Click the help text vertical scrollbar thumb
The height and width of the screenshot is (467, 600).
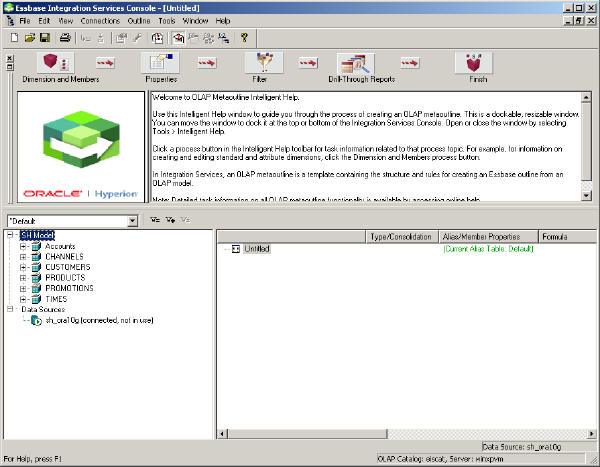coord(586,141)
